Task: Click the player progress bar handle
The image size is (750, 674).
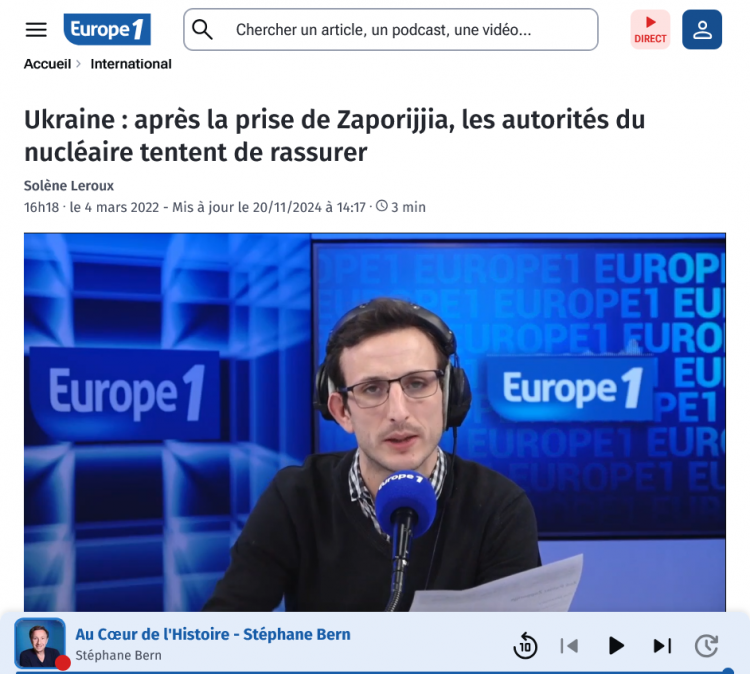Action: click(728, 671)
